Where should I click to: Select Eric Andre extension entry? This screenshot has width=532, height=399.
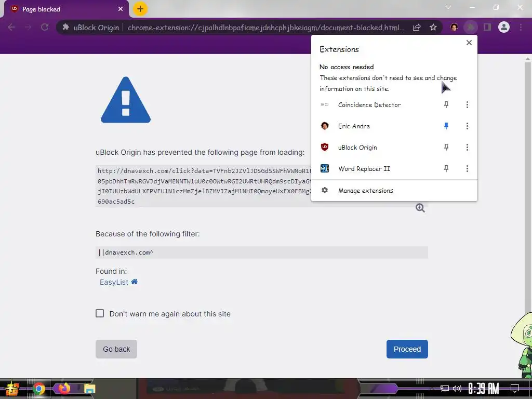tap(354, 126)
